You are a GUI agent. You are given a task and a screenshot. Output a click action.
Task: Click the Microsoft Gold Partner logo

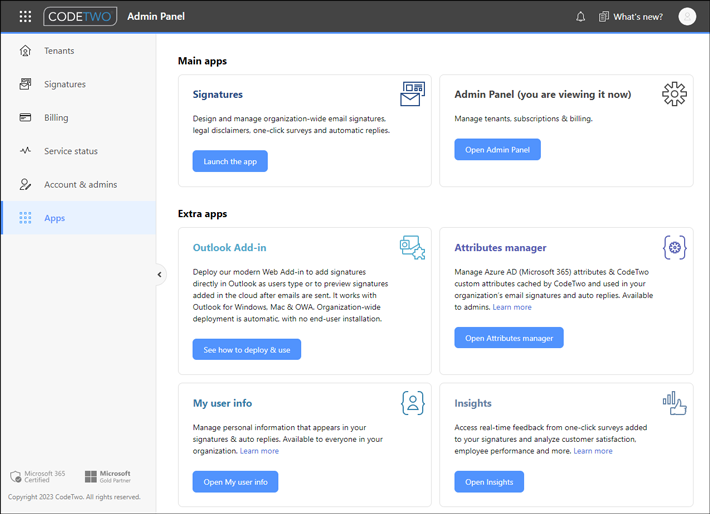[108, 476]
